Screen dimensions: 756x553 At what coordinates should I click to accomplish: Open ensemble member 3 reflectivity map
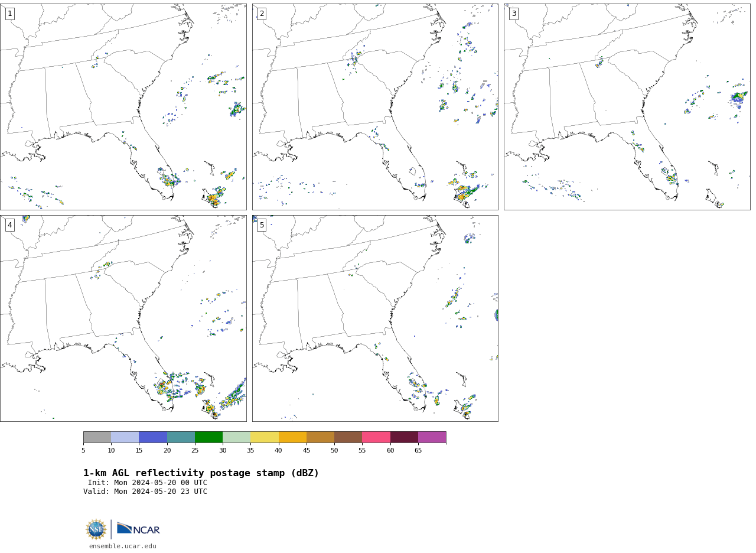point(627,107)
